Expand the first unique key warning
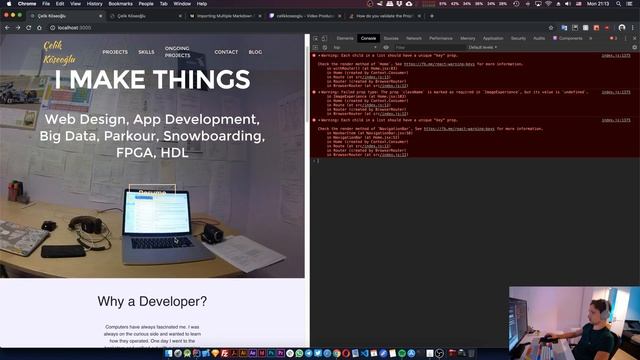640x360 pixels. click(x=319, y=55)
